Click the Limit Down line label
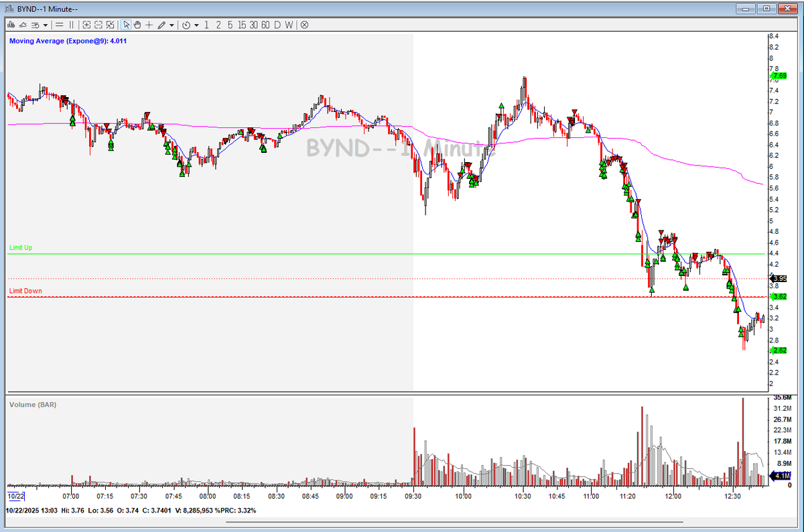Screen dimensions: 804x532 (25, 291)
